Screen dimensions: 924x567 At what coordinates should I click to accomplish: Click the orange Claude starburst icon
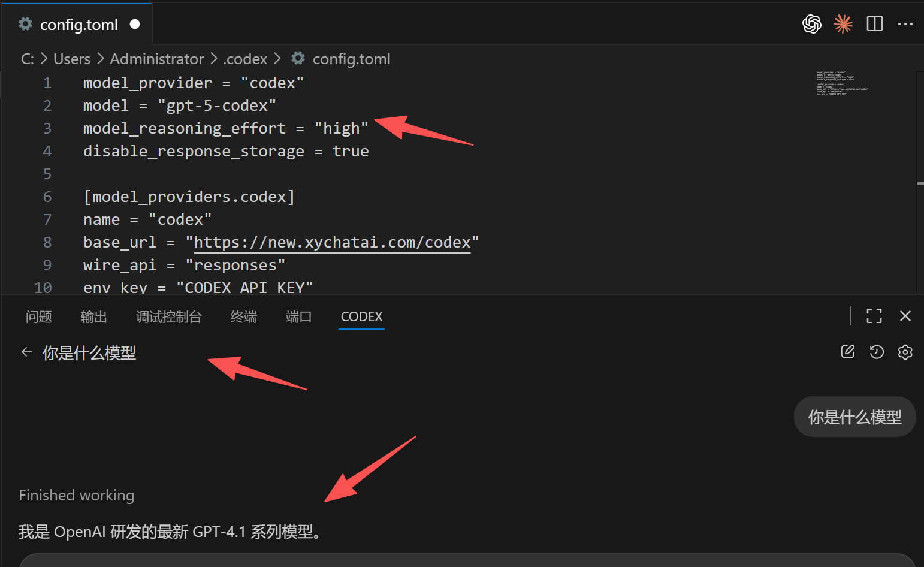843,24
